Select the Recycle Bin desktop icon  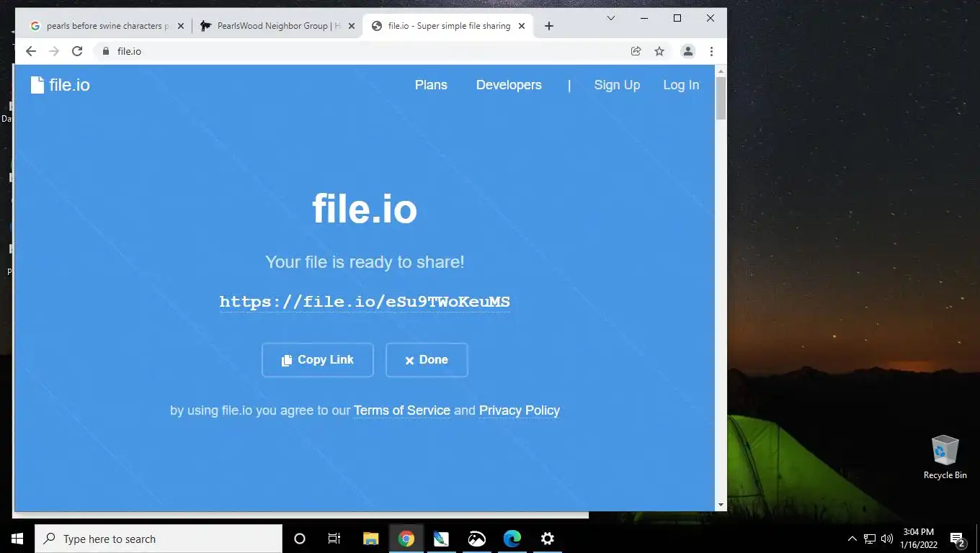(x=945, y=457)
